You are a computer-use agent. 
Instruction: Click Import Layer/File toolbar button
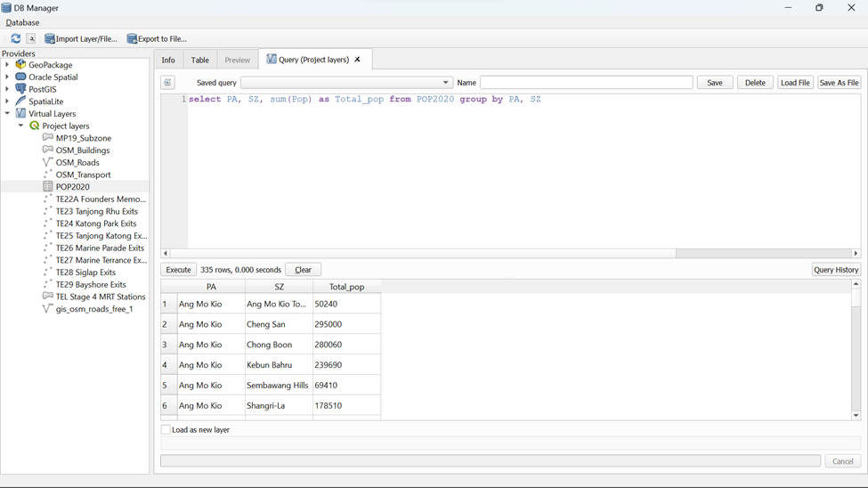click(81, 38)
